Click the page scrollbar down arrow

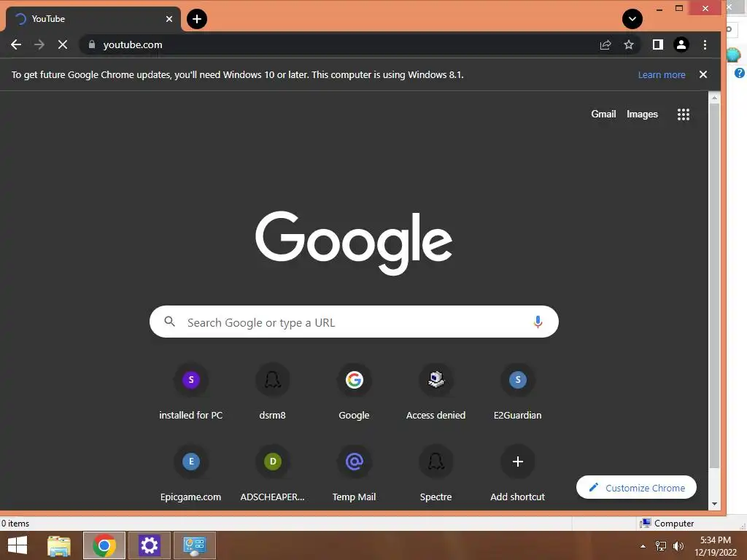(714, 504)
